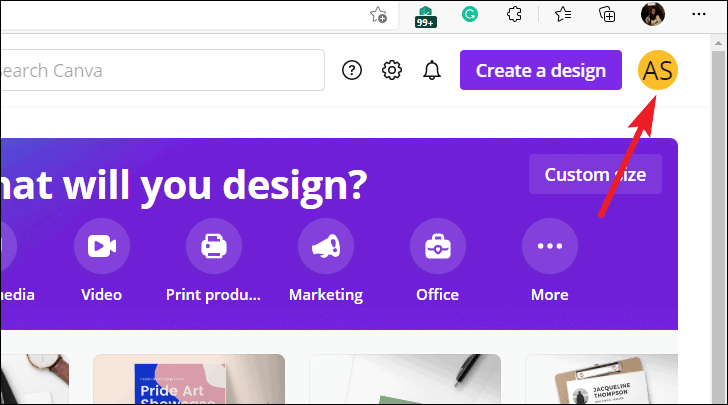Select the Print products printer icon

(x=214, y=246)
